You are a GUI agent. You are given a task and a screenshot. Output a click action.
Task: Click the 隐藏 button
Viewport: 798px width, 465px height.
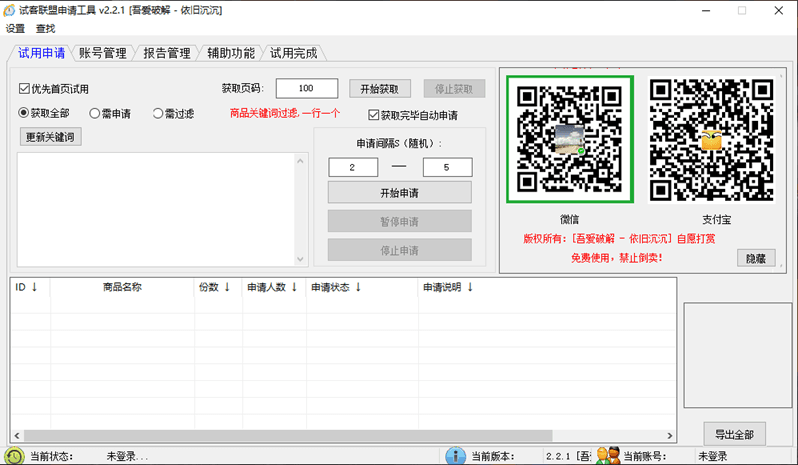pos(756,258)
